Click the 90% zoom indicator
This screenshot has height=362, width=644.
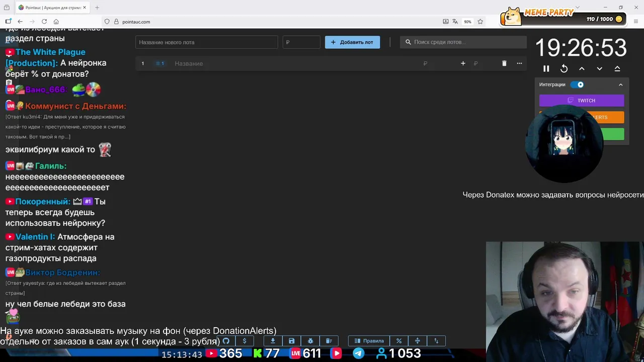click(468, 22)
